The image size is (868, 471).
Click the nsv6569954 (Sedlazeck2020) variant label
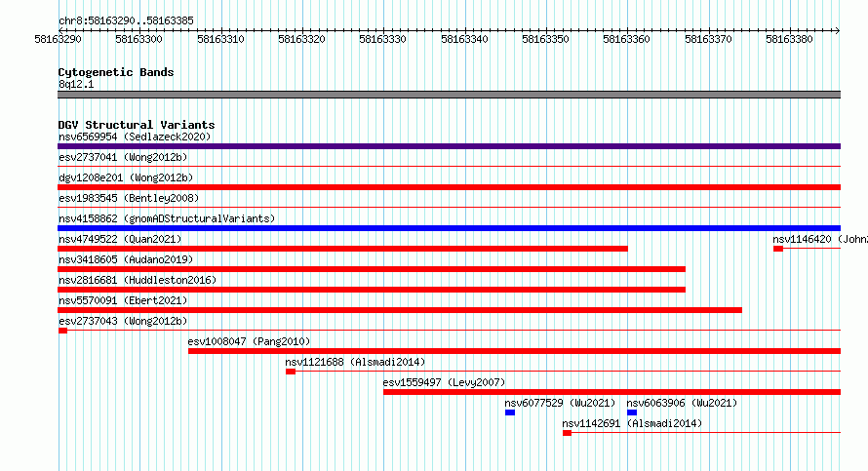point(135,137)
